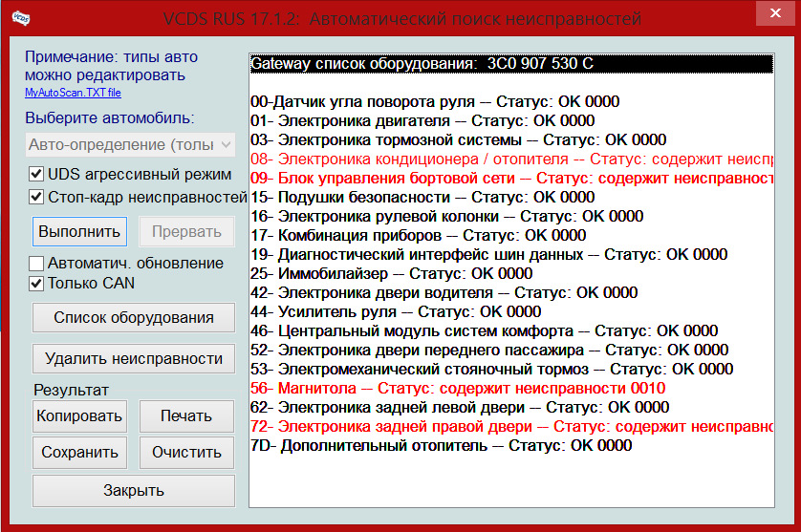
Task: Click the Выберите автомобиль label
Action: 110,117
